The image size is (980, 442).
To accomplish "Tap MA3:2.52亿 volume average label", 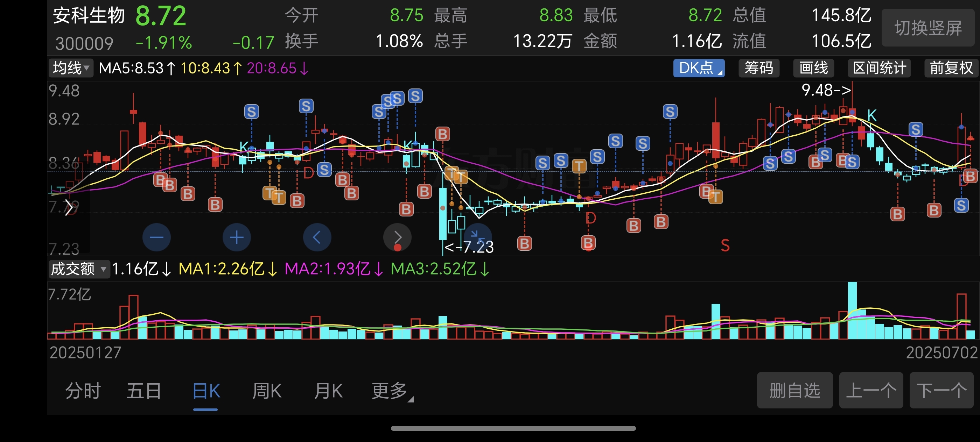I will tap(440, 269).
